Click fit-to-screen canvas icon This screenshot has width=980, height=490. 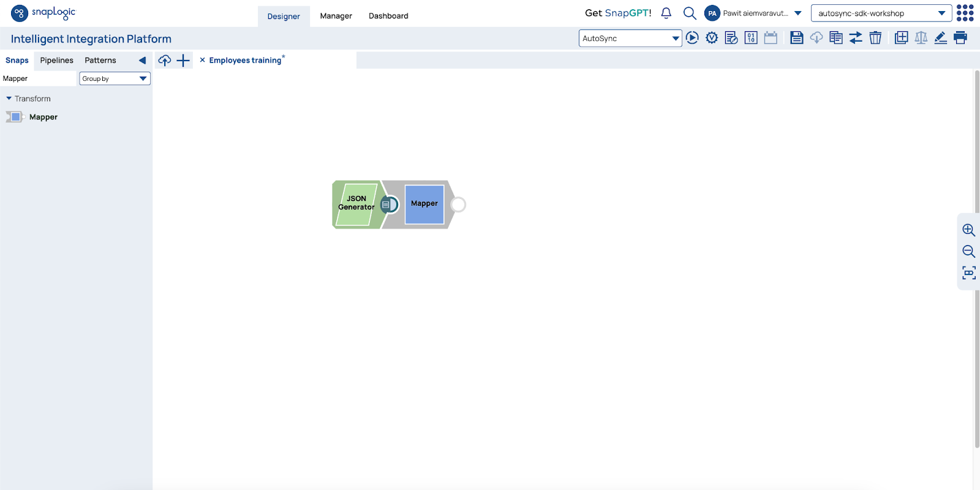click(x=968, y=273)
